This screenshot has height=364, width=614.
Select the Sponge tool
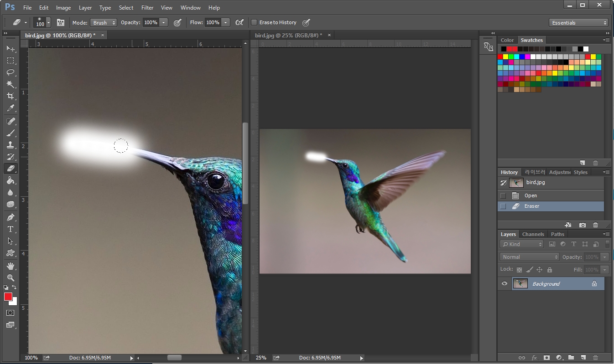(x=10, y=204)
